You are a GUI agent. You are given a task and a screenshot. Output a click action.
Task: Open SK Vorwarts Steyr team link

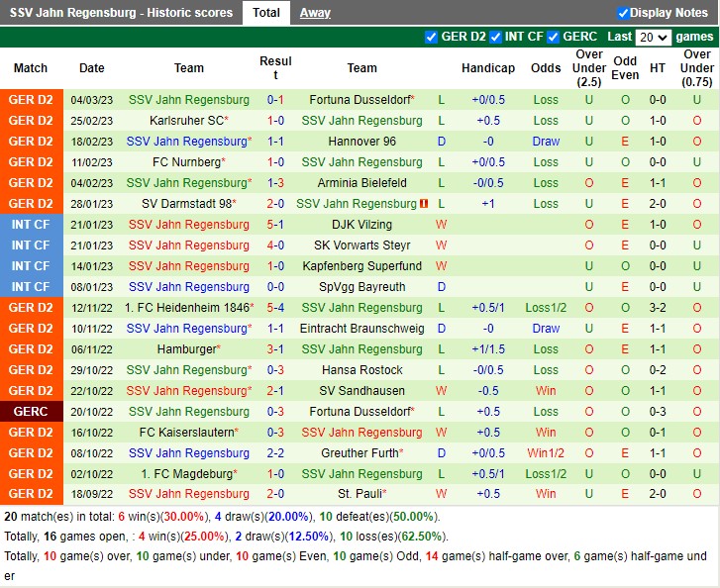coord(361,245)
